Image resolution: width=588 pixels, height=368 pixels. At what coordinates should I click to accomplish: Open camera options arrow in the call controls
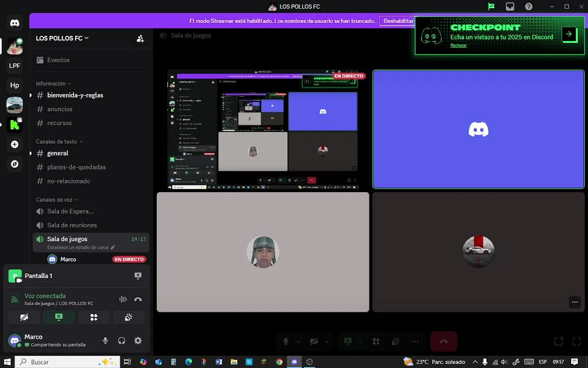click(x=327, y=341)
